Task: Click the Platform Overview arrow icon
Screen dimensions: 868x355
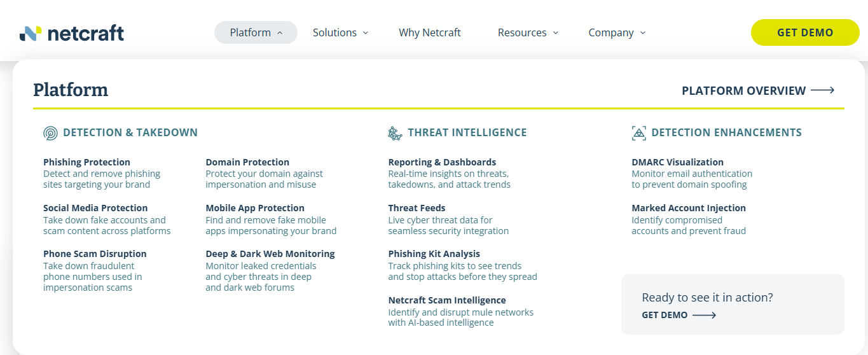Action: (822, 91)
